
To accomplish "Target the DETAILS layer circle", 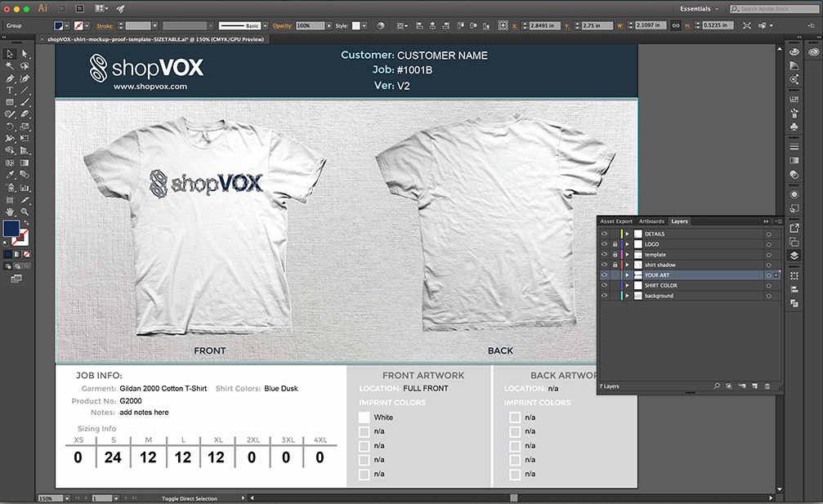I will tap(768, 234).
